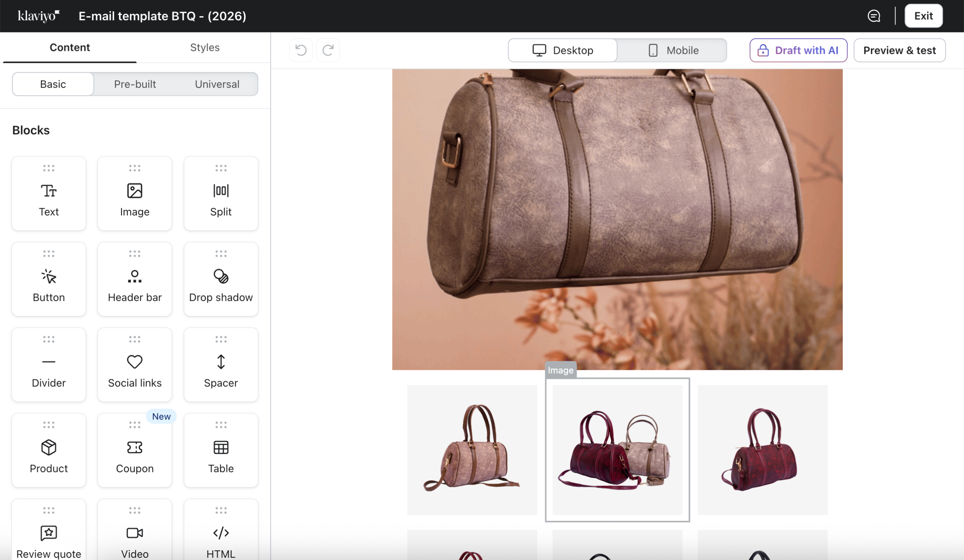Click the Klaviyo logo

pyautogui.click(x=39, y=16)
